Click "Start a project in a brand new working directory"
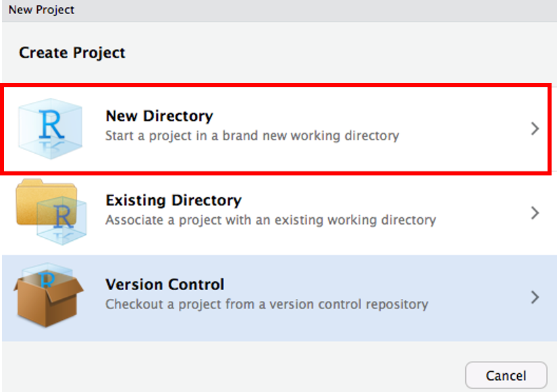The height and width of the screenshot is (392, 557). point(252,136)
